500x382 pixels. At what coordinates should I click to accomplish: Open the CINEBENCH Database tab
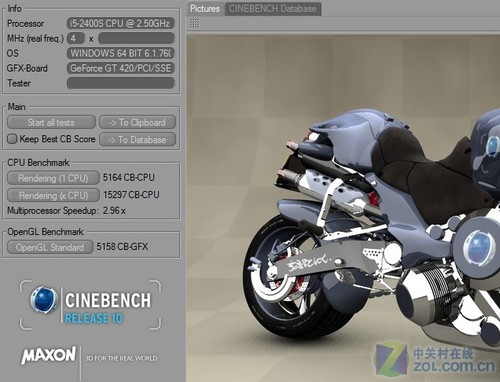pyautogui.click(x=273, y=9)
